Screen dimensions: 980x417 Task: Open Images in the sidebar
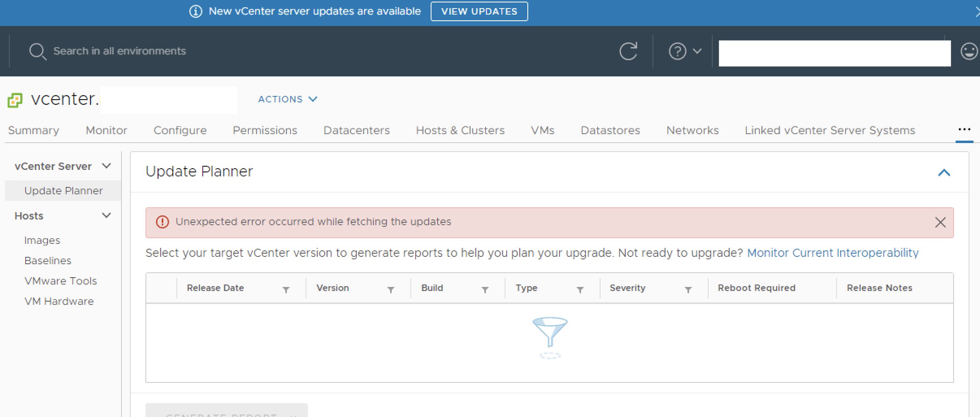(x=42, y=240)
